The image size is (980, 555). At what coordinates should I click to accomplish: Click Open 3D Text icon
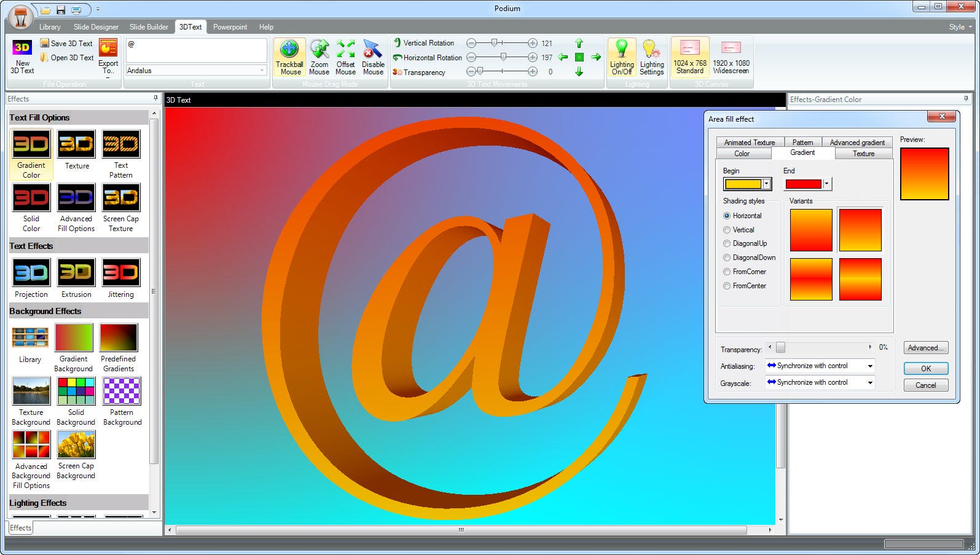pyautogui.click(x=44, y=57)
